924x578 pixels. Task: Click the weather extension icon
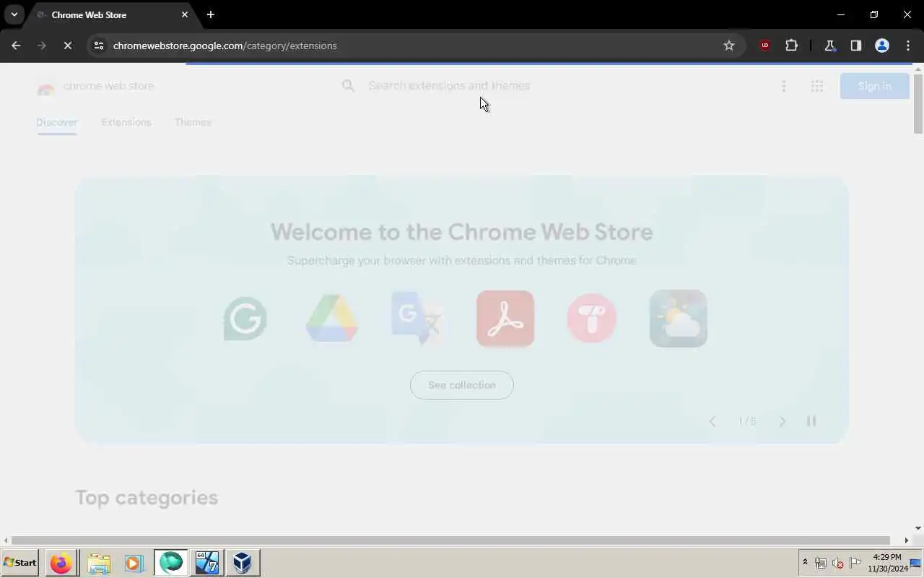(x=679, y=319)
